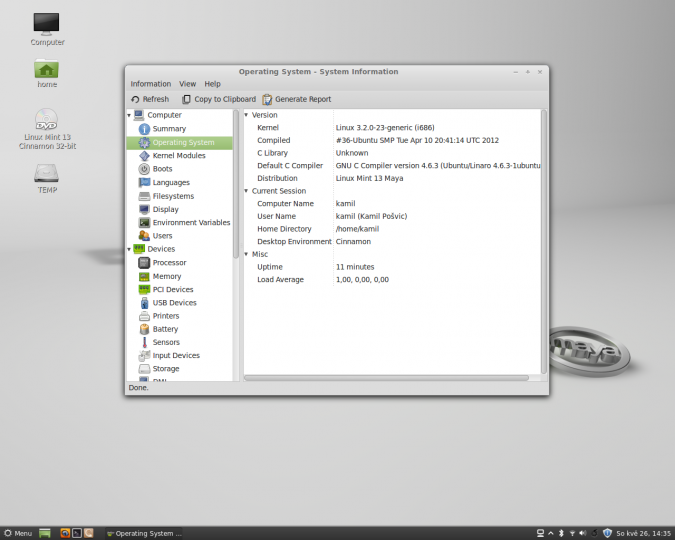675x540 pixels.
Task: Collapse the Computer tree node
Action: 129,115
